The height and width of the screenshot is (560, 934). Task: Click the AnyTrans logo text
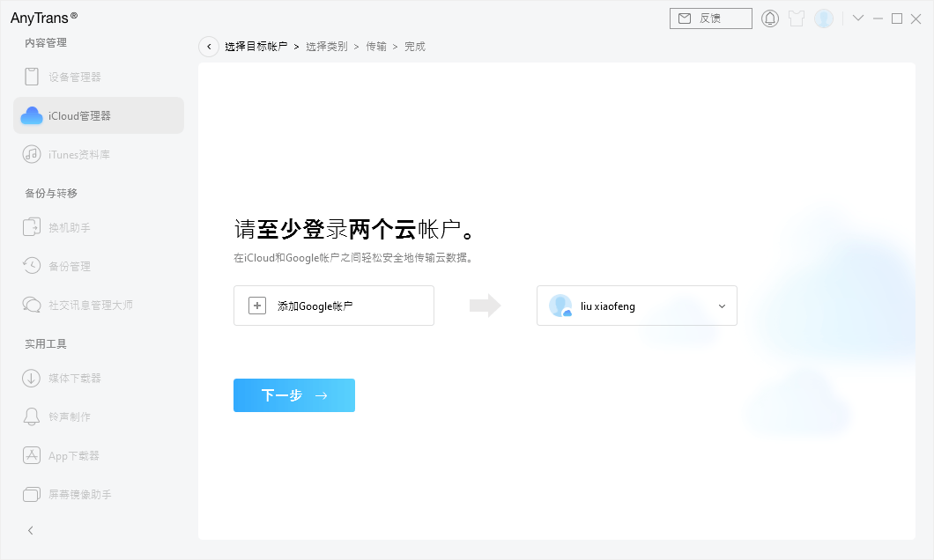(43, 18)
